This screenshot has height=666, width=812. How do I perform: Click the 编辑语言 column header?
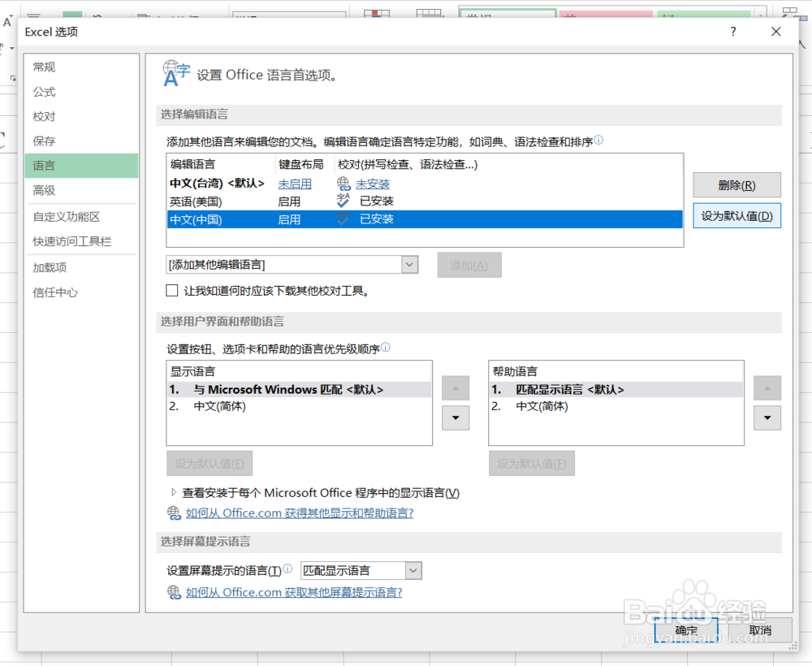[x=192, y=164]
